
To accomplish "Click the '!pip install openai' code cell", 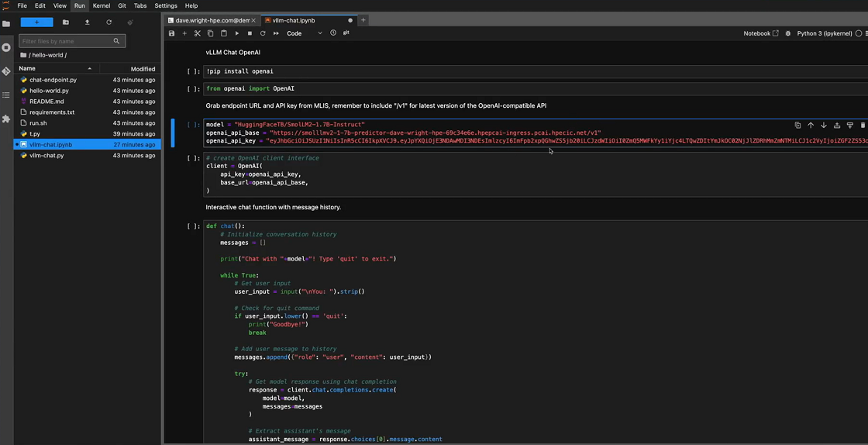I will pyautogui.click(x=536, y=71).
